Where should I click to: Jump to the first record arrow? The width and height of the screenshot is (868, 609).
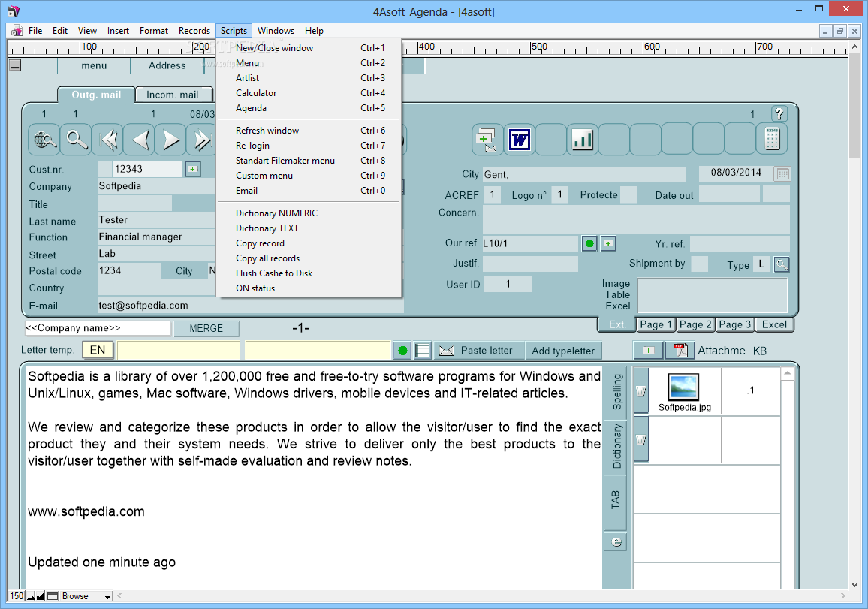pos(108,140)
